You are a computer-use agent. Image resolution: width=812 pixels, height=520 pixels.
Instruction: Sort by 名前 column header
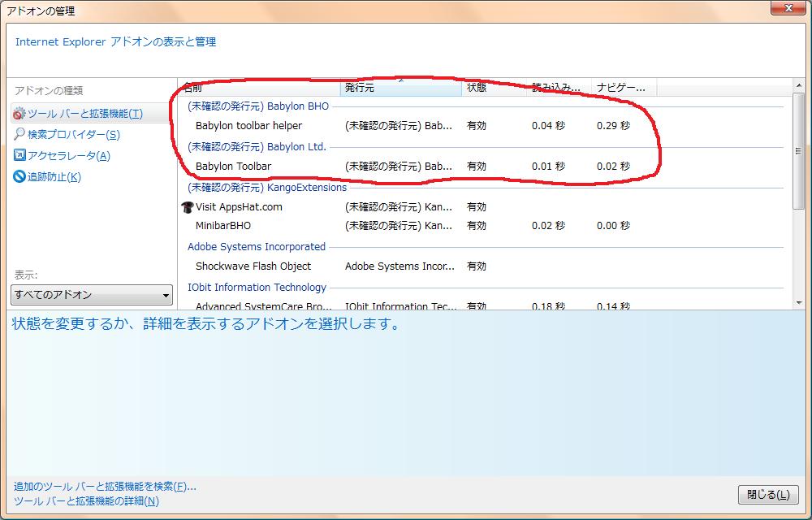click(x=259, y=88)
